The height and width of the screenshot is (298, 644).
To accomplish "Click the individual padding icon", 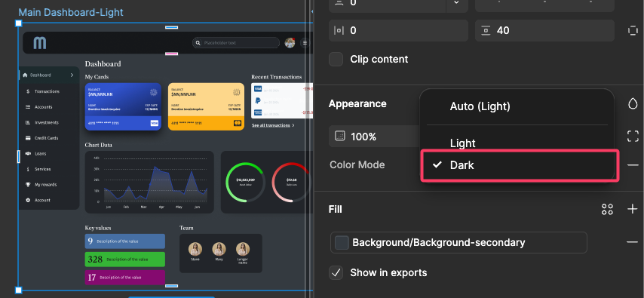I will 633,30.
